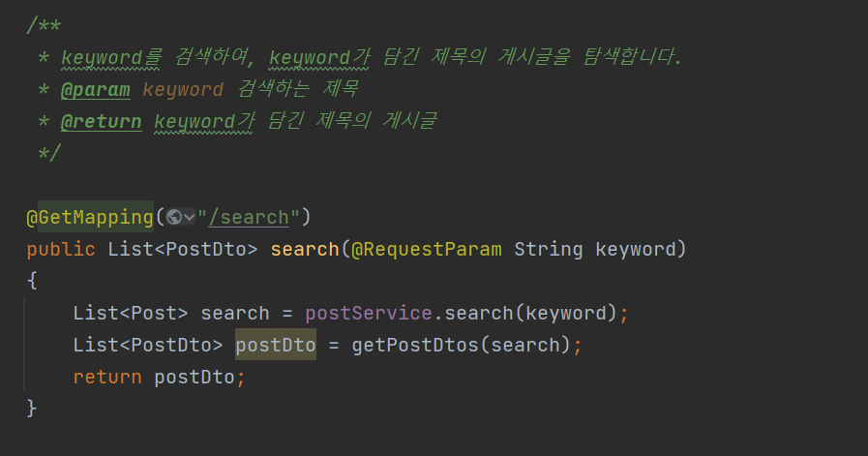Click the opening brace of the method
The width and height of the screenshot is (868, 456).
(32, 281)
